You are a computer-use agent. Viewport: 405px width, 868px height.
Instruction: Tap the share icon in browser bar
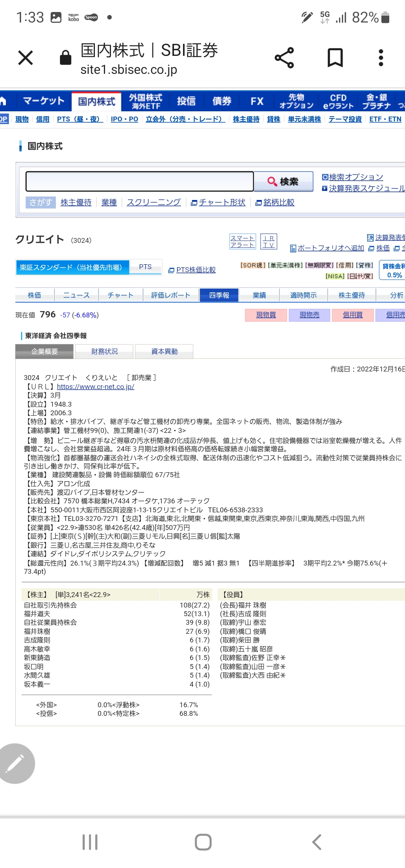click(284, 58)
